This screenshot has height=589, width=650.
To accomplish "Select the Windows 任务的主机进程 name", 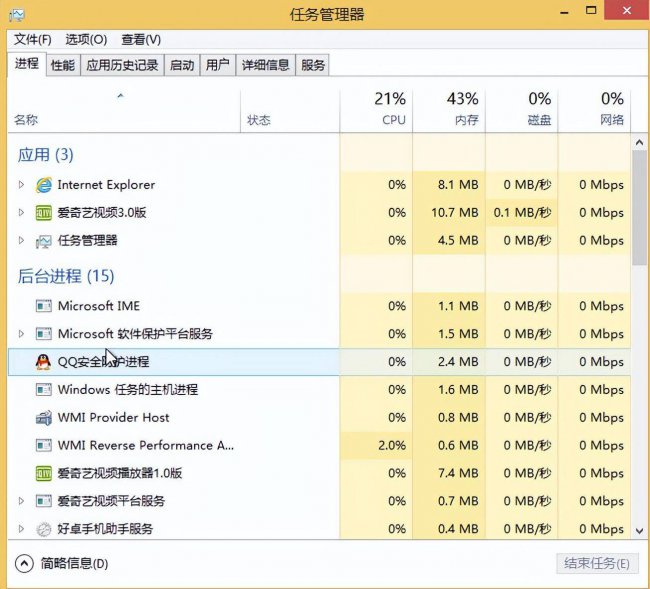I will pyautogui.click(x=128, y=390).
